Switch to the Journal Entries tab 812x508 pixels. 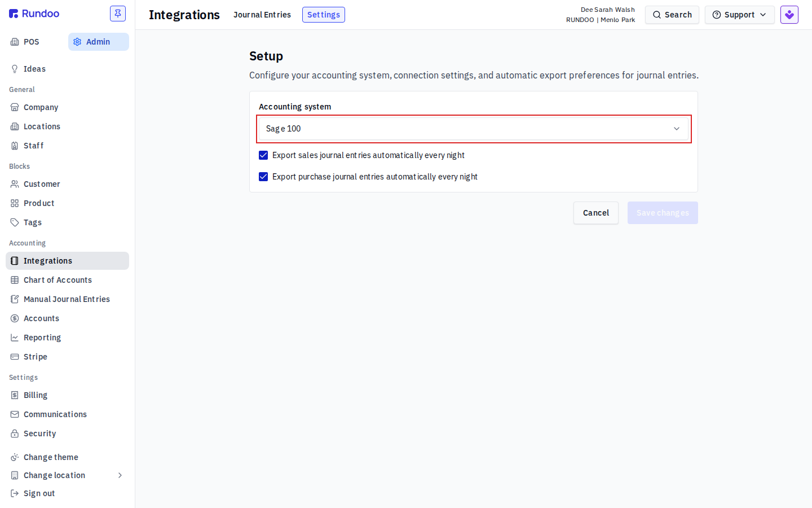262,15
